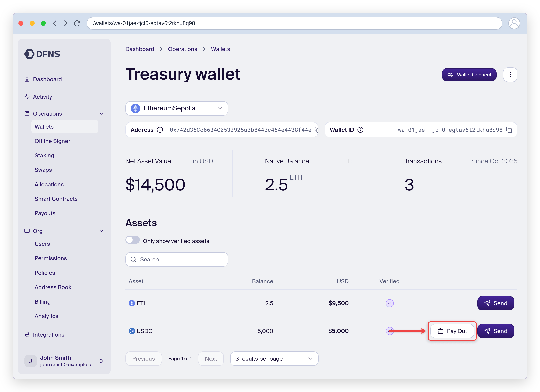
Task: Click the John Smith avatar initial J
Action: (31, 361)
